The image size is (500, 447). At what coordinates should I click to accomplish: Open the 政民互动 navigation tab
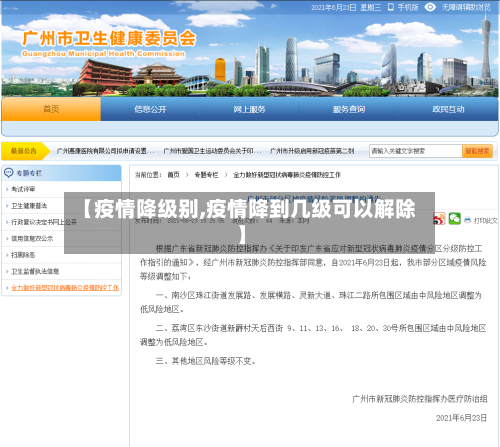[448, 109]
